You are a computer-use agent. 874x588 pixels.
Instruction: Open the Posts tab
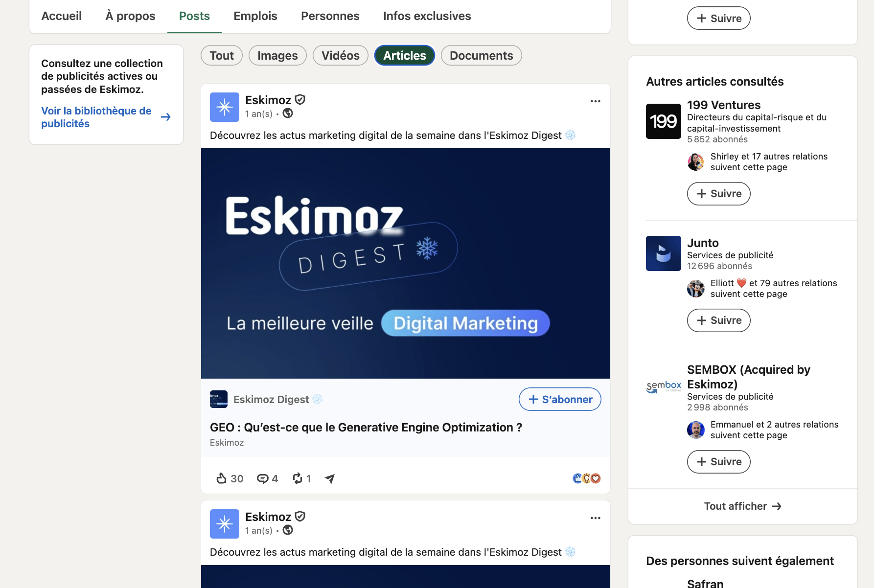coord(194,16)
